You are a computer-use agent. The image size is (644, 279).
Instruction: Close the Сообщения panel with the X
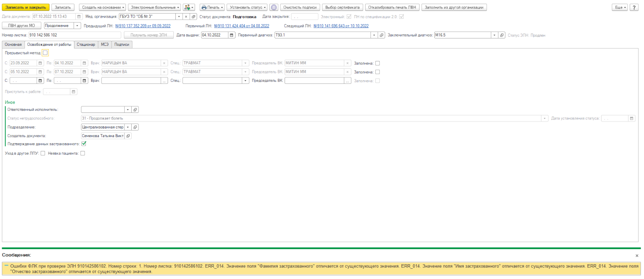pos(637,256)
